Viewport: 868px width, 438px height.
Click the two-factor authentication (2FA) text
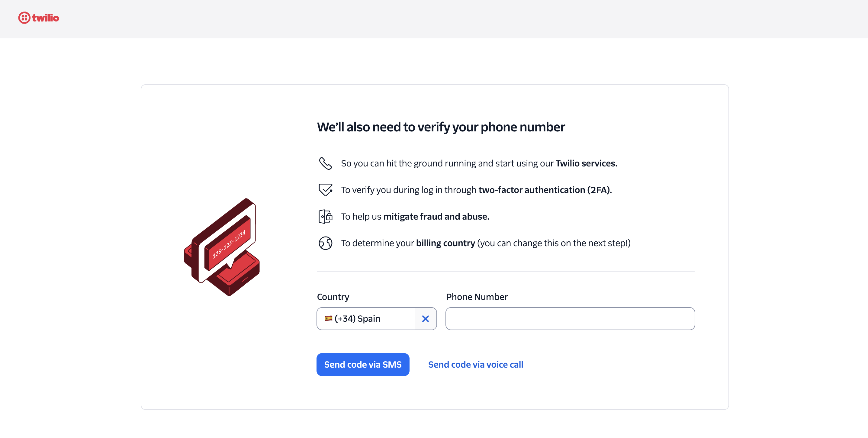coord(545,190)
